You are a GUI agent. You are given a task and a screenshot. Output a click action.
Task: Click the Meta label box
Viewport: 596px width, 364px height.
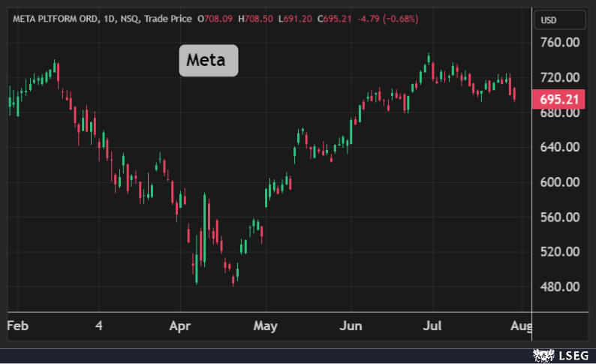208,60
